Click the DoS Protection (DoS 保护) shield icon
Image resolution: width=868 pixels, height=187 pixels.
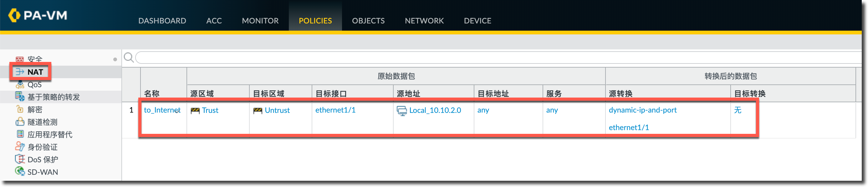point(19,159)
